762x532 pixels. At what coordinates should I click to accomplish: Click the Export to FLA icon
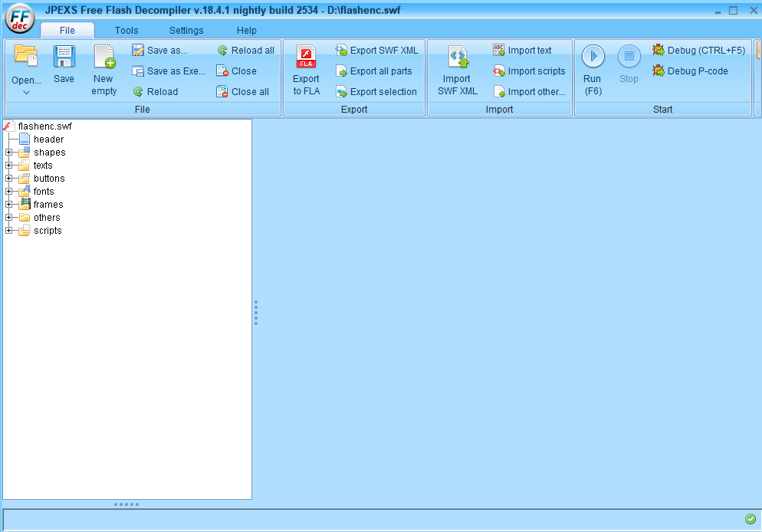[x=306, y=57]
